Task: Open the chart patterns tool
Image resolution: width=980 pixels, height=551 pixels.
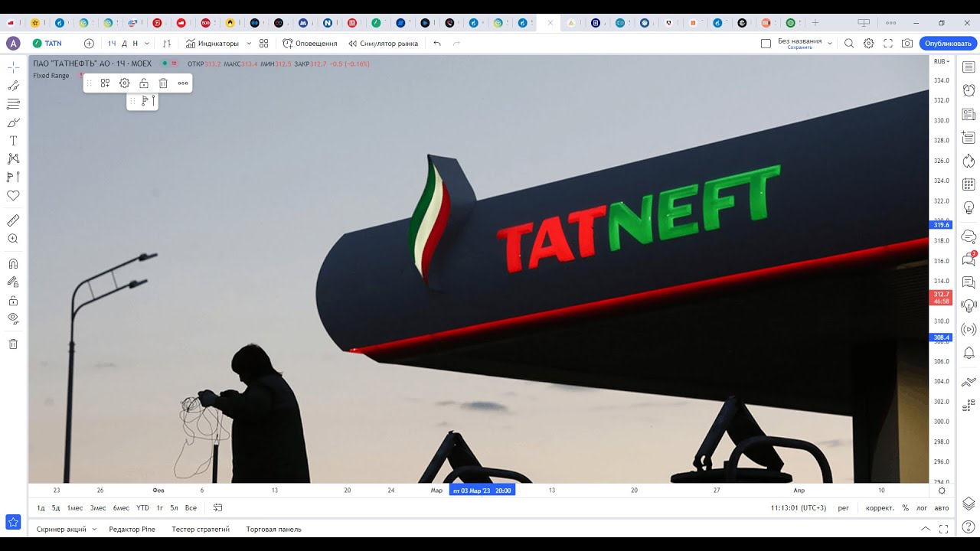Action: point(13,159)
